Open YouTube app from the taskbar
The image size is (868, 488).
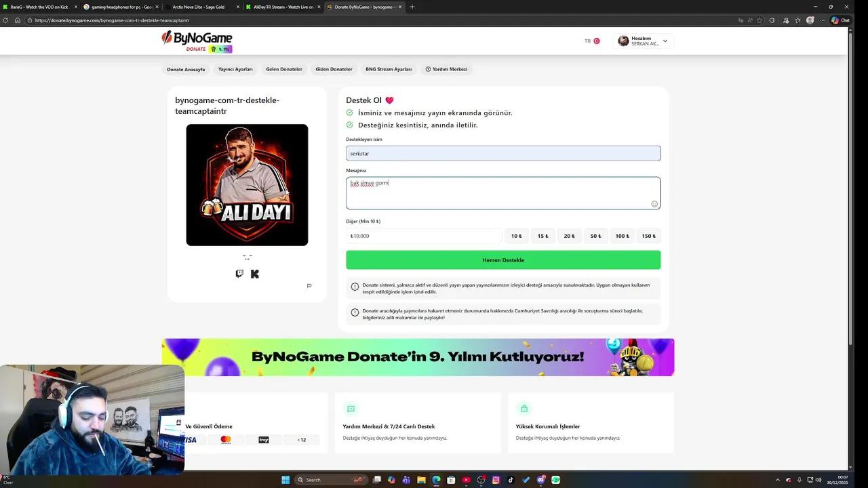466,480
